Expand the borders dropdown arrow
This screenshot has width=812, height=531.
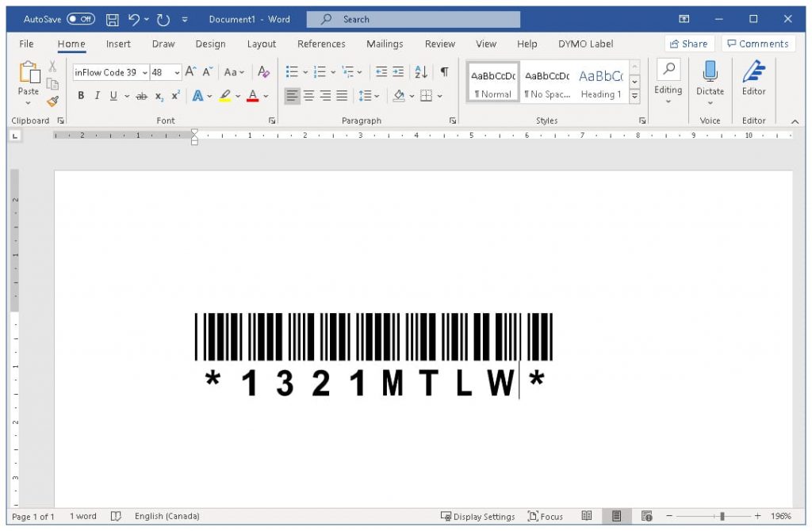(439, 96)
